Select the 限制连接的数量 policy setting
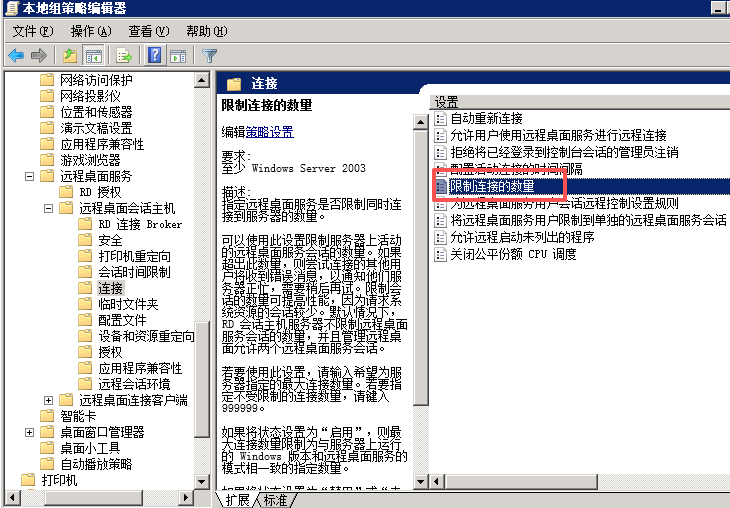 (491, 186)
